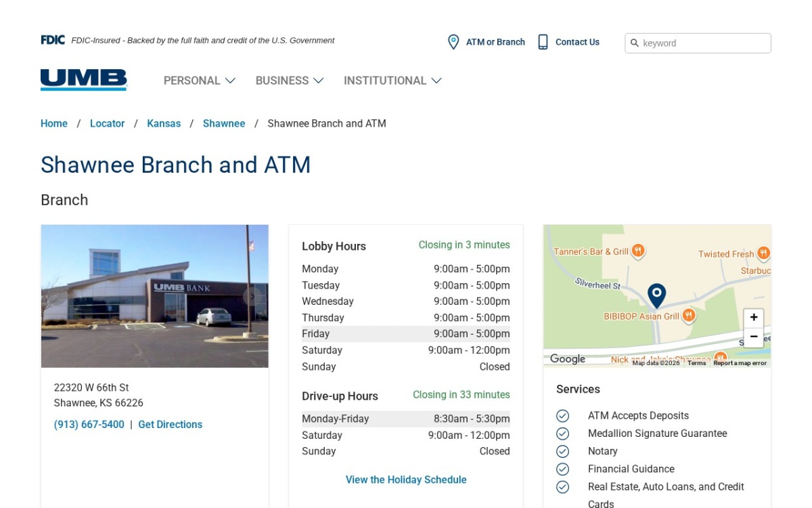Viewport: 812px width, 508px height.
Task: Click the Real Estate, Auto Loans checkmark icon
Action: (x=562, y=486)
